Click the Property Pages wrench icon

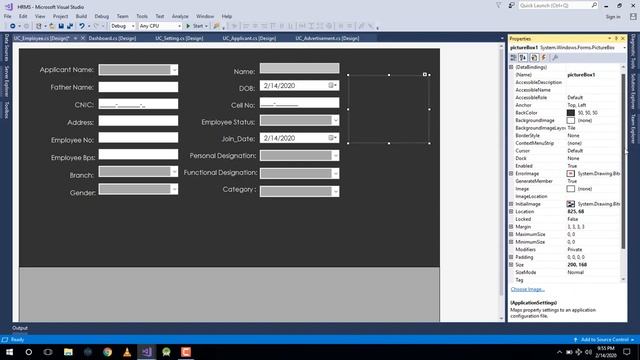555,58
